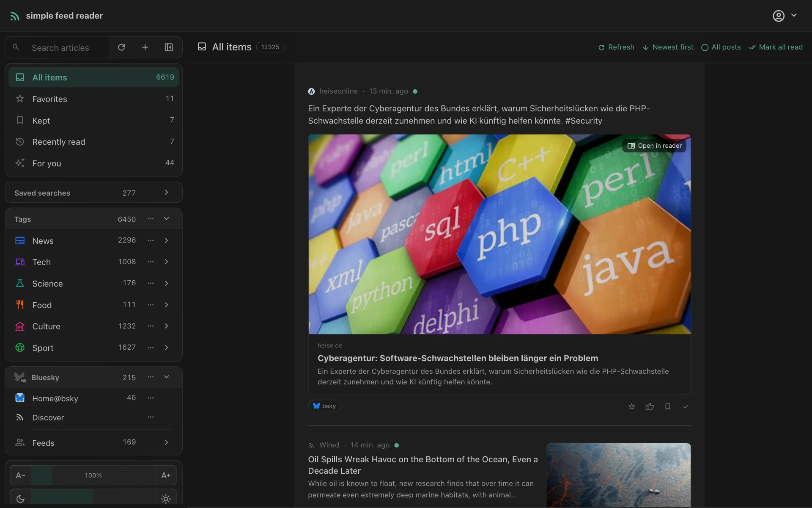Screen dimensions: 812x508
Task: Expand the News tag chevron
Action: click(x=167, y=240)
